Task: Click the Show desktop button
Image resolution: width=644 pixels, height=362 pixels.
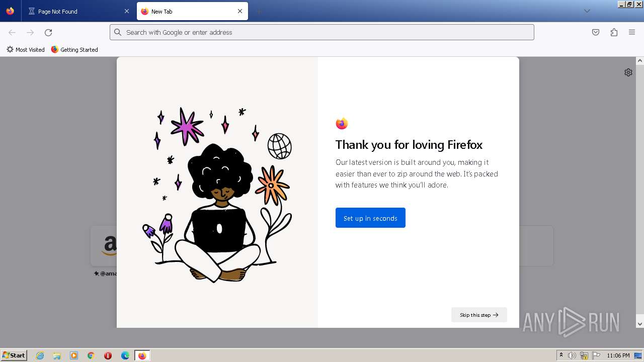Action: coord(638,355)
